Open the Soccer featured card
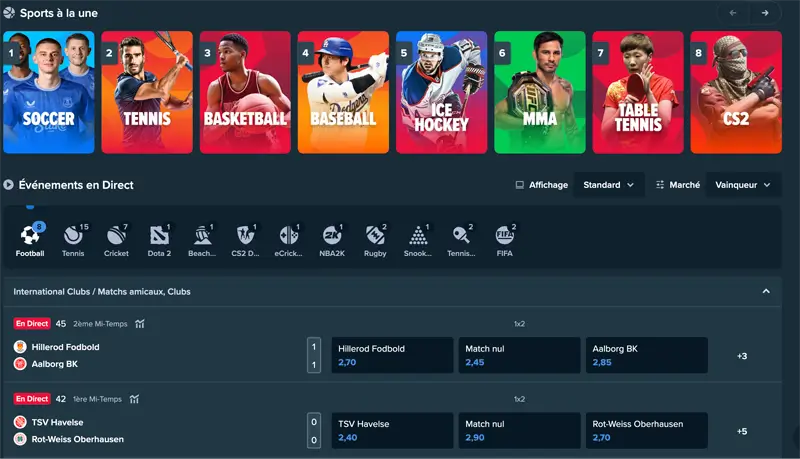This screenshot has height=459, width=800. [x=49, y=92]
